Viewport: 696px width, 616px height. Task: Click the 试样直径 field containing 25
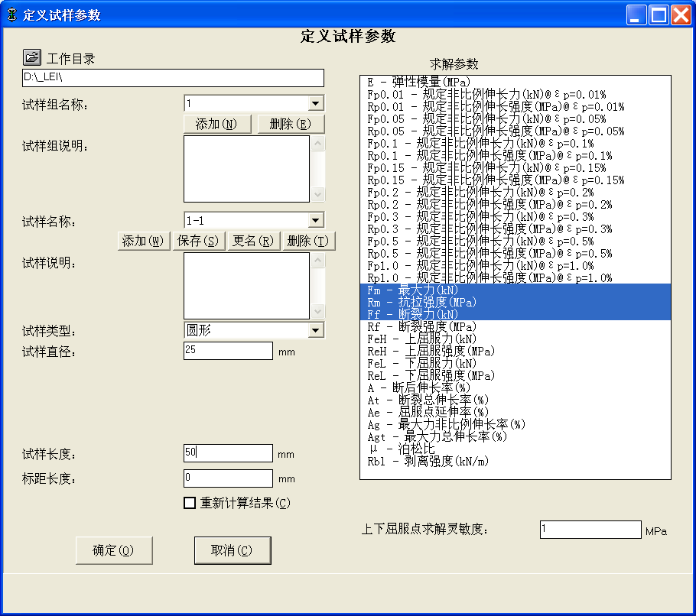228,350
